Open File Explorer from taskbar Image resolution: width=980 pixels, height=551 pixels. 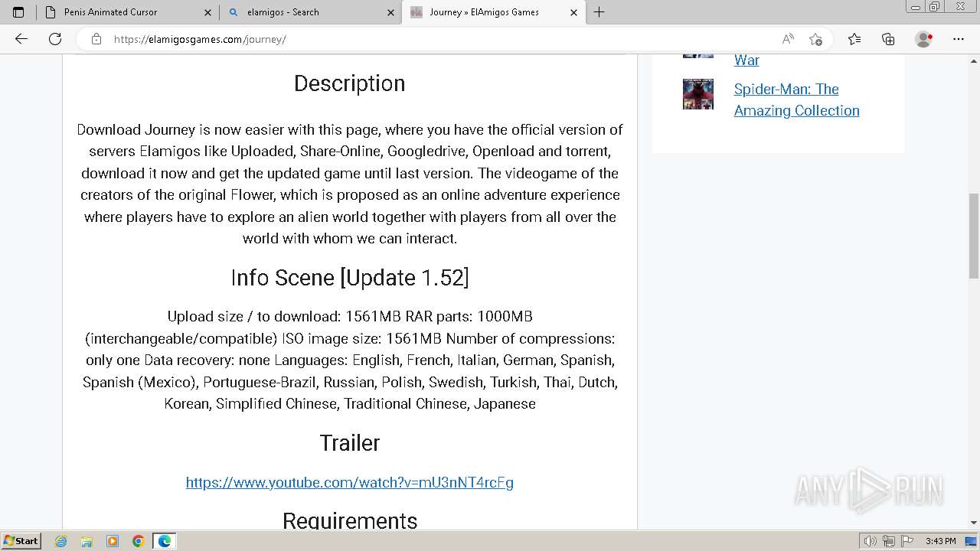tap(87, 541)
